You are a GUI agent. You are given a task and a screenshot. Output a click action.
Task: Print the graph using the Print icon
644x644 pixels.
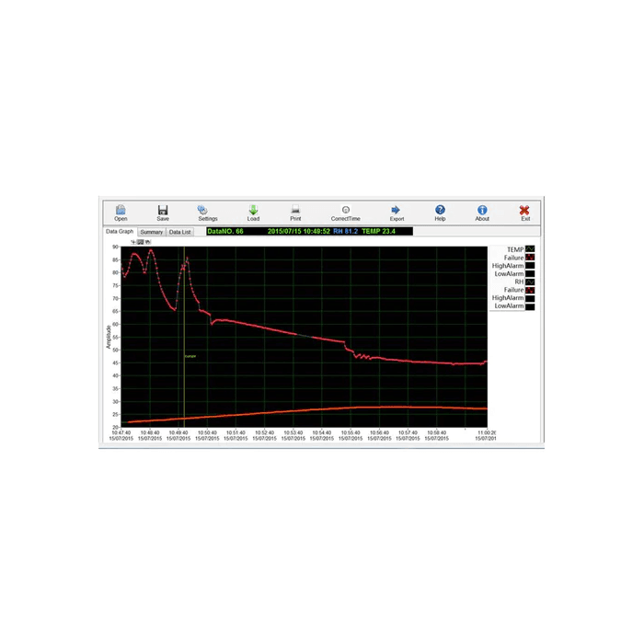pyautogui.click(x=295, y=211)
